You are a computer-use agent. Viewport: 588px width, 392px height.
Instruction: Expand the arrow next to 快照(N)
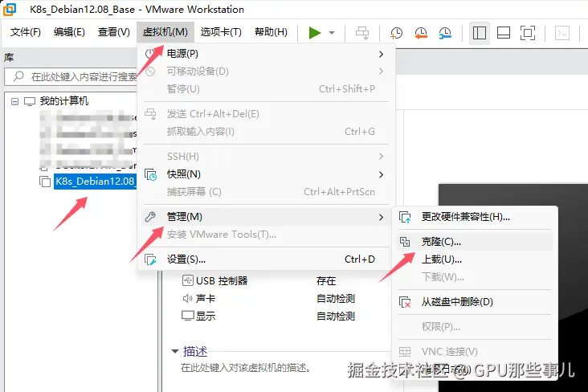pos(381,174)
